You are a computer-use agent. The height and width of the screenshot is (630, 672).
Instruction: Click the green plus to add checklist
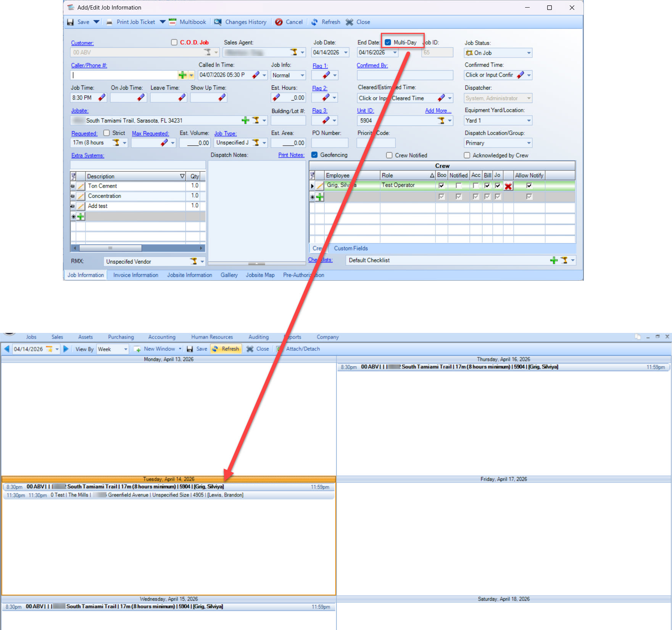(x=554, y=260)
